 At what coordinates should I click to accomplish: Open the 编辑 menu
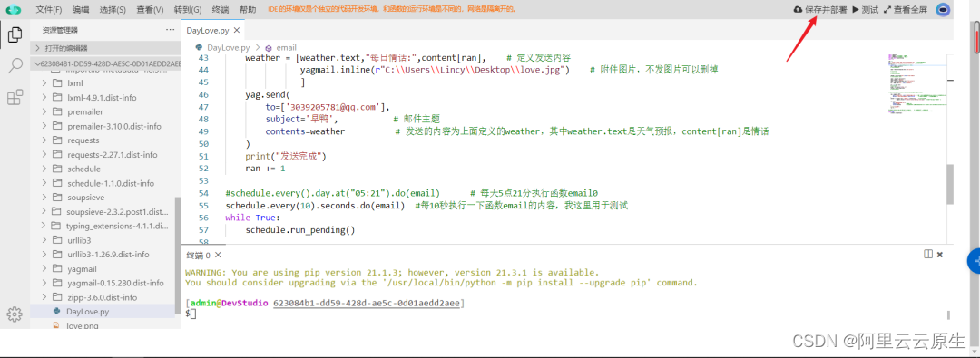pos(81,9)
